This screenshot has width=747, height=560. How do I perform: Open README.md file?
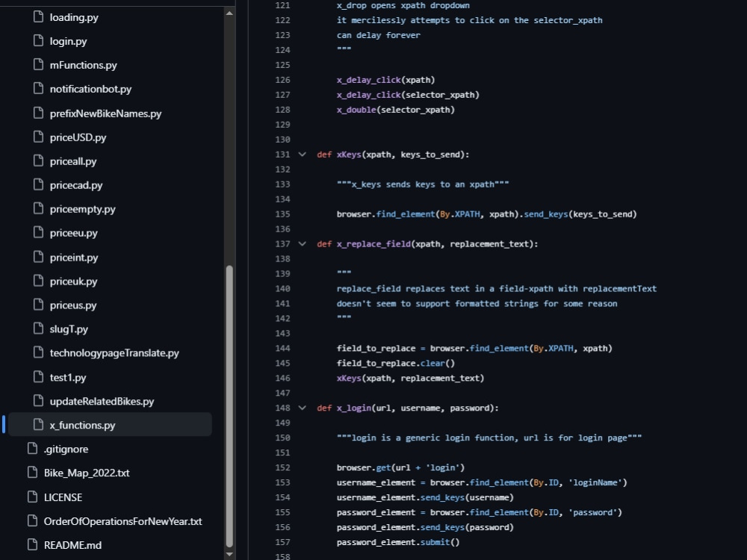(x=72, y=545)
